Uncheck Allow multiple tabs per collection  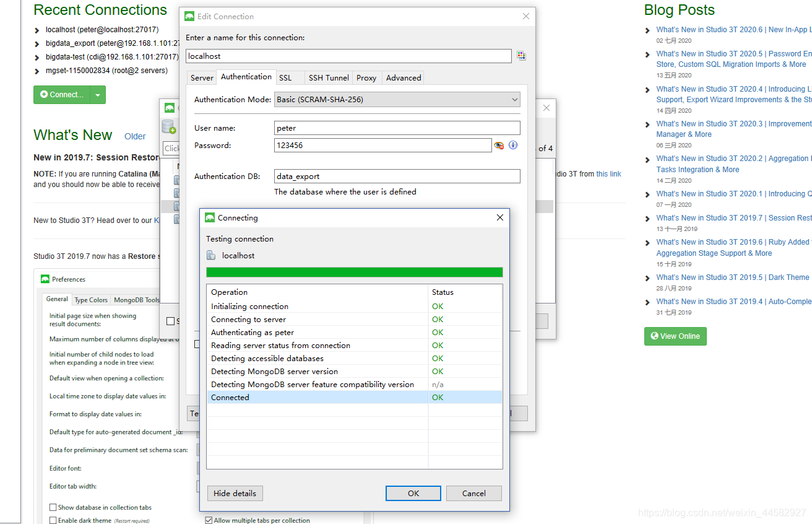pos(209,520)
